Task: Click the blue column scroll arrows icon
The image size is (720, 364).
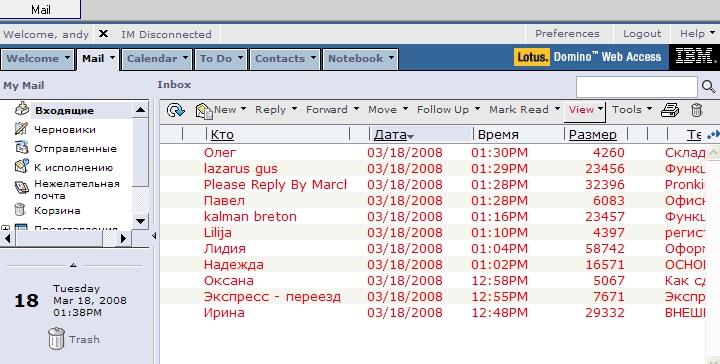Action: click(713, 134)
